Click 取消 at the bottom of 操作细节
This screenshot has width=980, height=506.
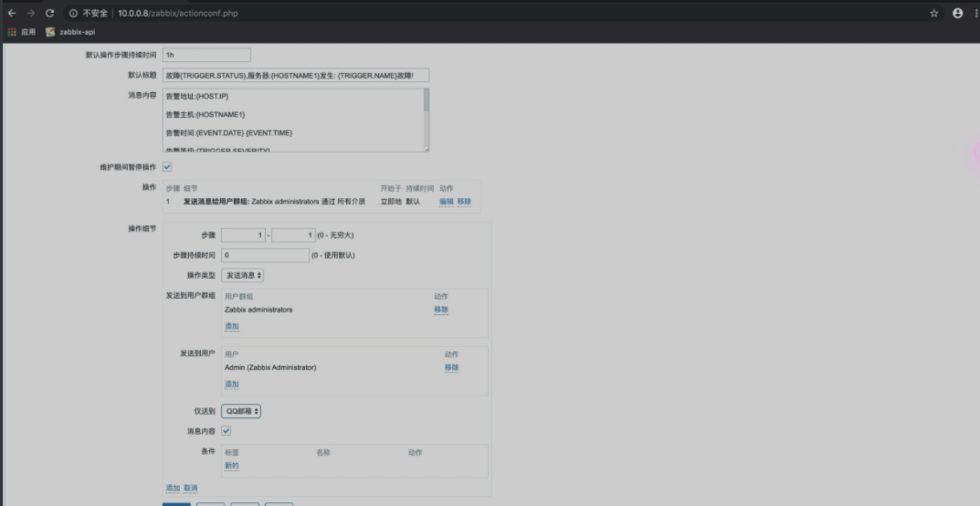(x=191, y=489)
